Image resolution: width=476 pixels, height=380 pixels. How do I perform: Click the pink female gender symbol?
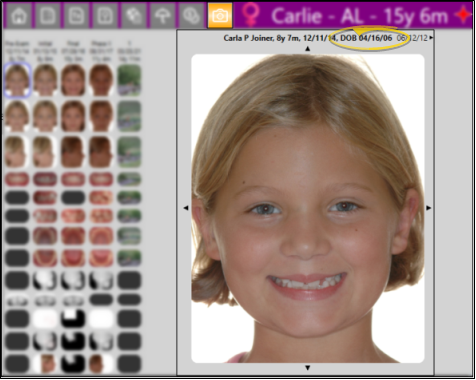(x=250, y=15)
